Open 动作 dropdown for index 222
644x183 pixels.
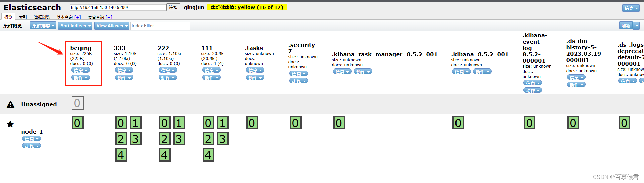[x=168, y=78]
